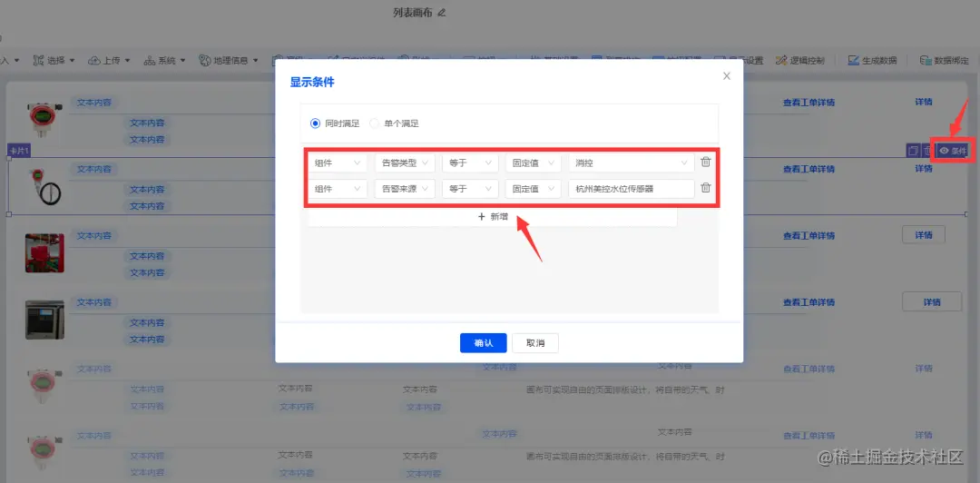Click 查看工单详情 link in the control cabinet row
This screenshot has height=483, width=980.
(808, 303)
